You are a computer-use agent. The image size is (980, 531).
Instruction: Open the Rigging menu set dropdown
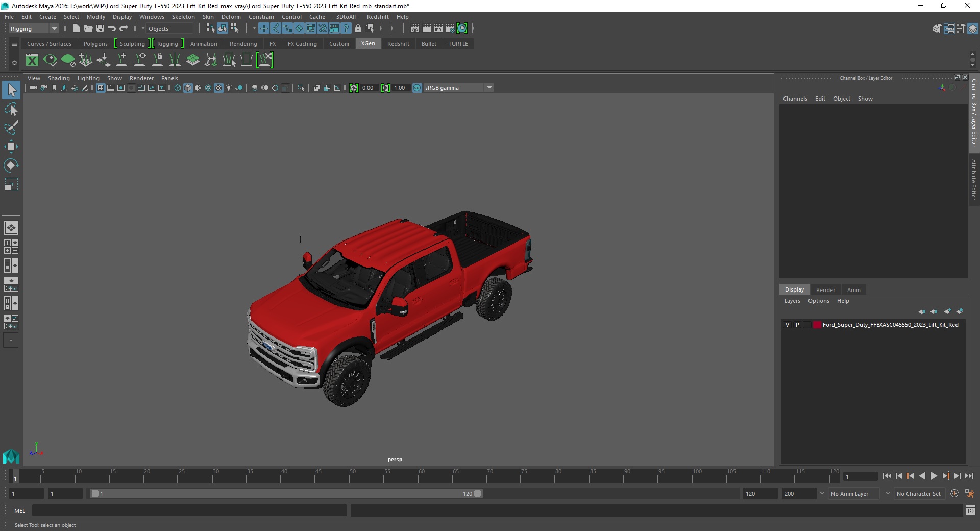point(34,29)
